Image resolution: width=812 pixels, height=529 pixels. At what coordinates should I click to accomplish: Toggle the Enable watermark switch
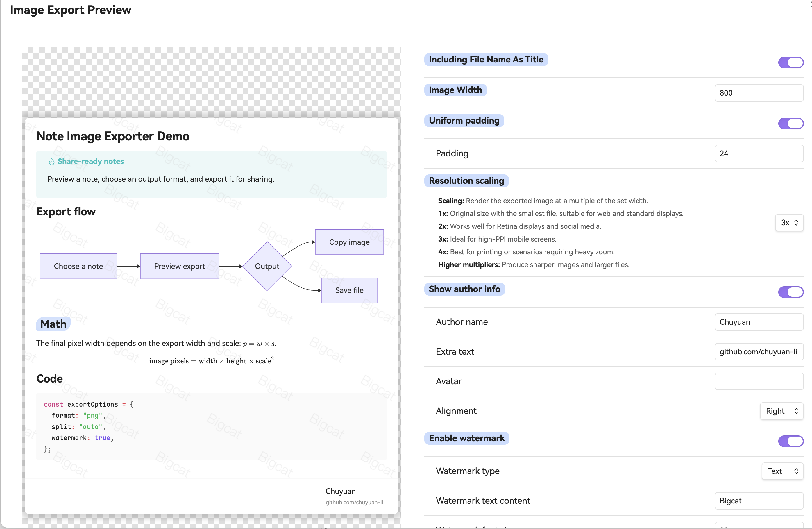790,441
